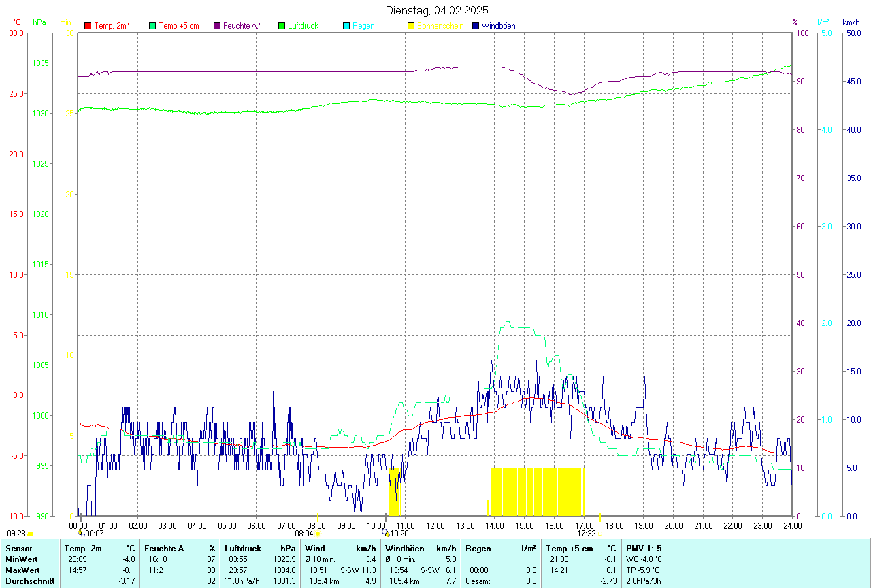This screenshot has width=871, height=588.
Task: Click the '^1.0hPa/h' pressure rate
Action: 242,581
